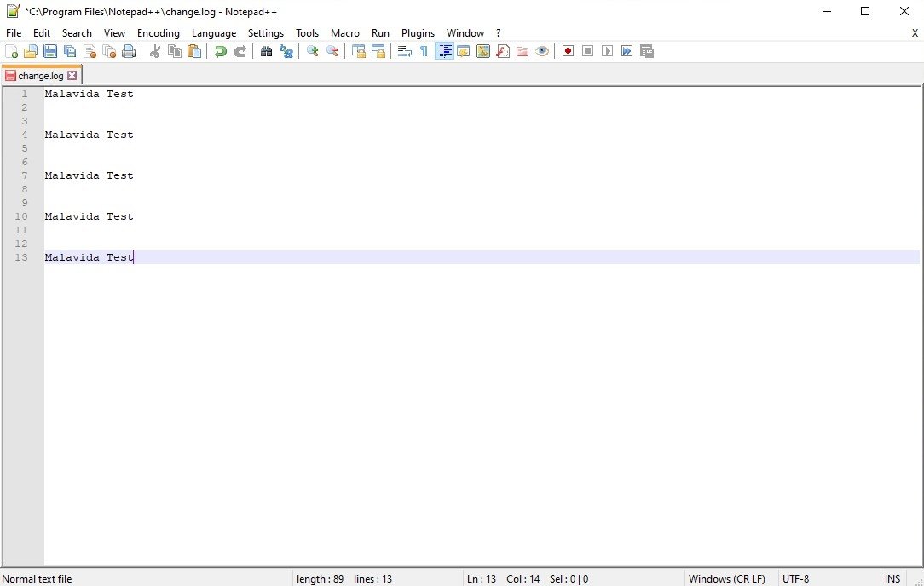Toggle synchronized vertical scrolling

tap(359, 51)
